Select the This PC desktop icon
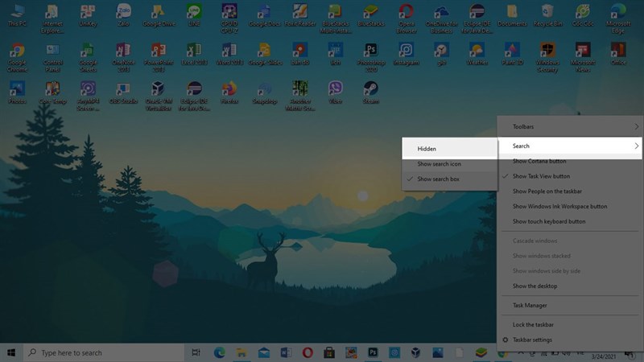Viewport: 644px width, 362px height. (17, 15)
